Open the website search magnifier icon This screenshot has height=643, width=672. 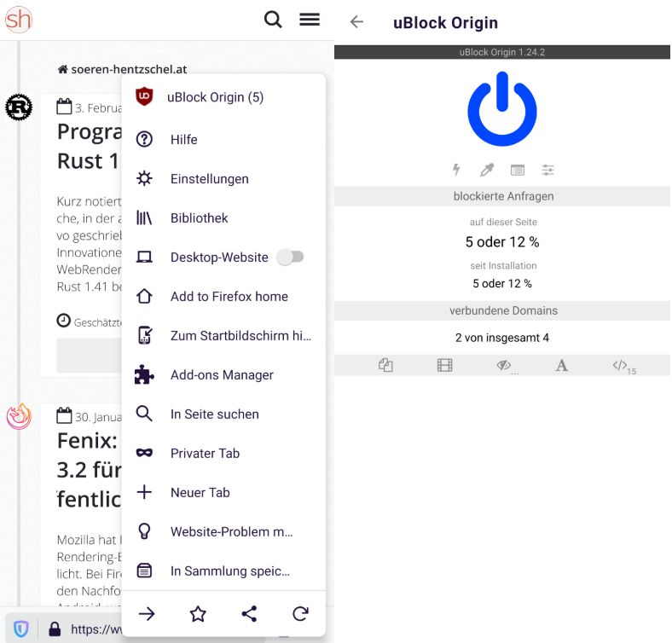coord(273,20)
